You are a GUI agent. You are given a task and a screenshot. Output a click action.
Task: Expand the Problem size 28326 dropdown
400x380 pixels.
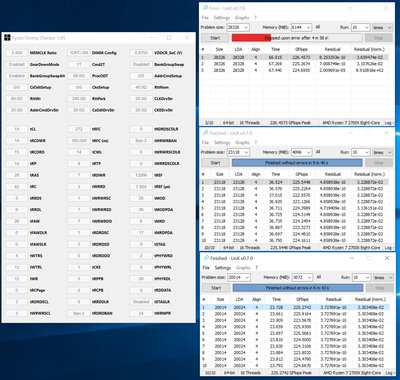tap(238, 27)
